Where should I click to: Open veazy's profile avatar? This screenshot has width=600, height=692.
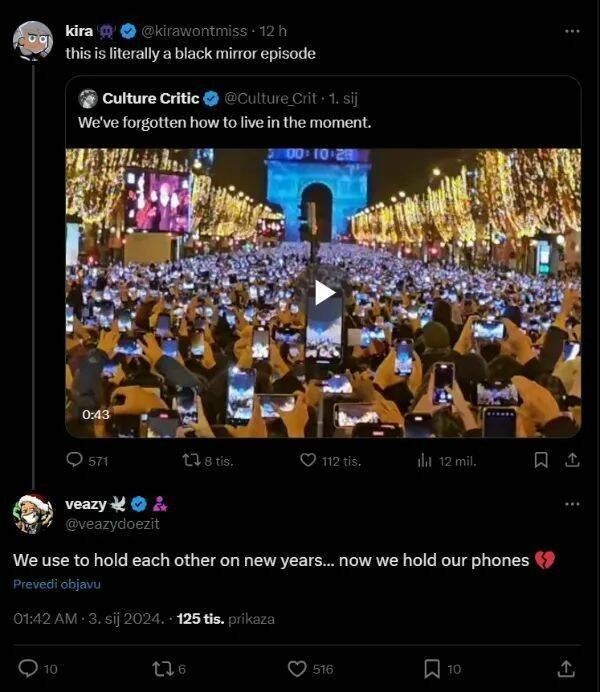[x=33, y=513]
